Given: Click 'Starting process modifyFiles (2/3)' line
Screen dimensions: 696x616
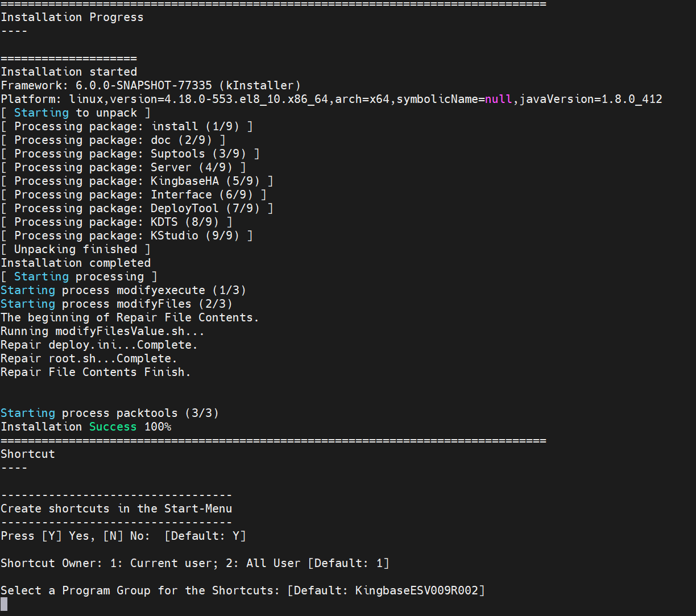Looking at the screenshot, I should (117, 304).
